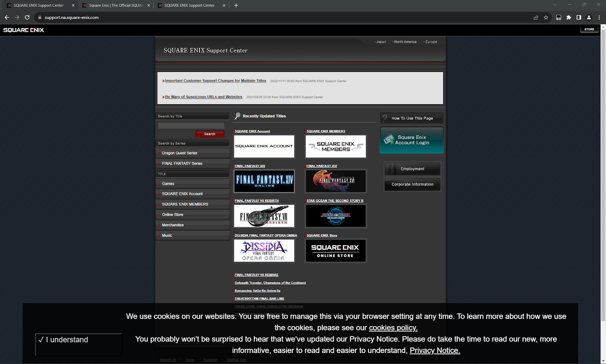Click How To Use This Page button
The image size is (606, 364).
coord(412,118)
